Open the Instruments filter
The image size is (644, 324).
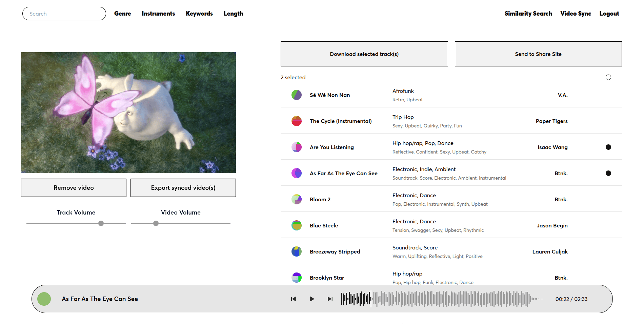(x=158, y=14)
